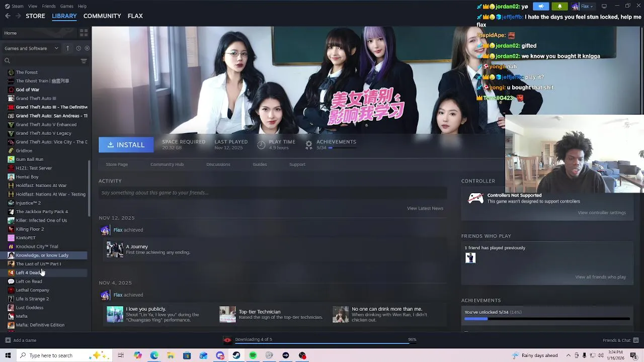Open the Store Page link

point(117,164)
